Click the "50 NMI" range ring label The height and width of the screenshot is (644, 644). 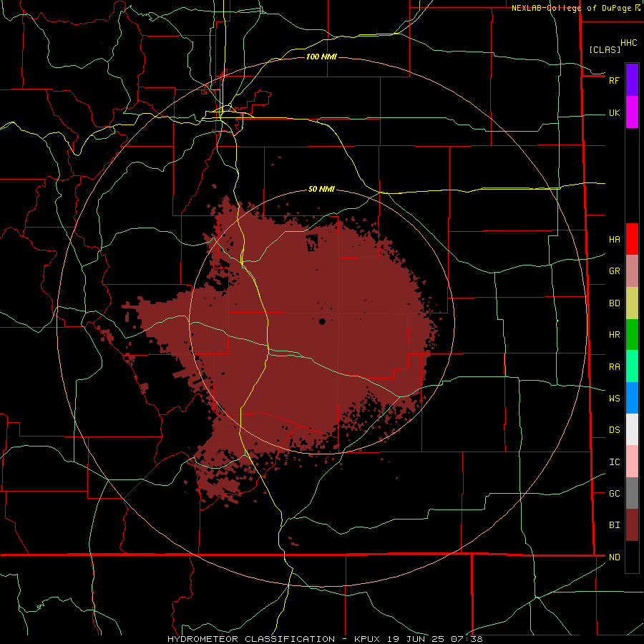(x=321, y=190)
